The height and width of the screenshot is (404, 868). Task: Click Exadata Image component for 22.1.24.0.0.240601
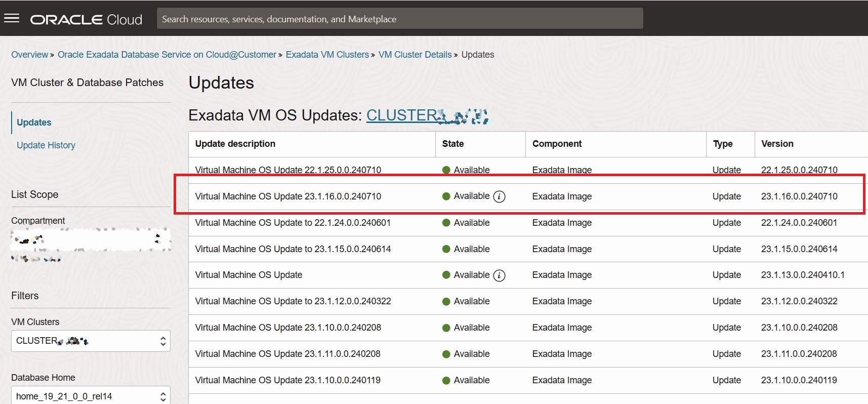(x=562, y=223)
